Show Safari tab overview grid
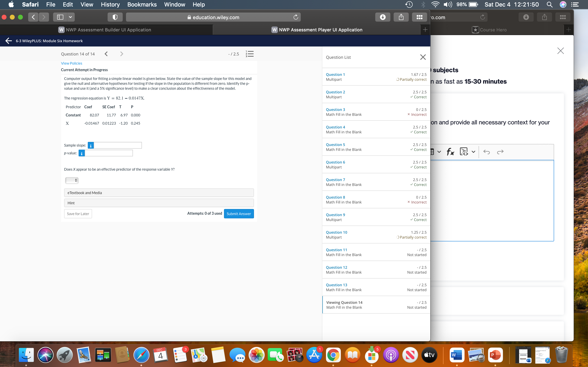The image size is (588, 367). tap(419, 17)
